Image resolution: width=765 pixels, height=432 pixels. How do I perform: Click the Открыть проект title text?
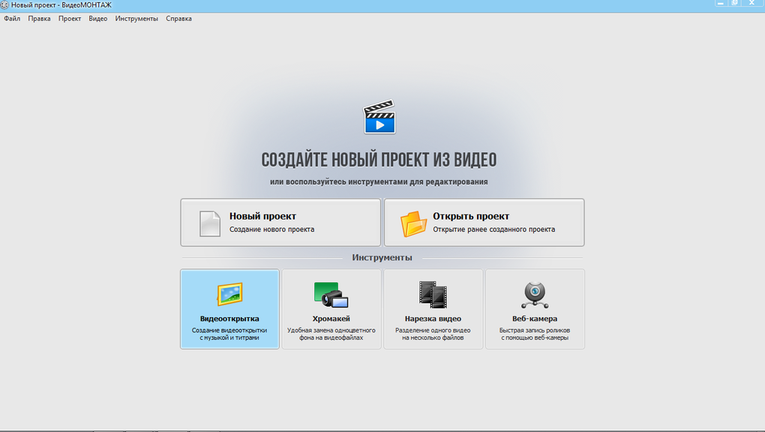coord(471,216)
